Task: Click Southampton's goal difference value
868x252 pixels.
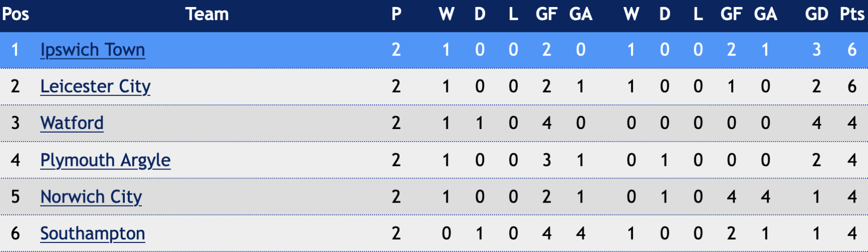Action: 816,234
